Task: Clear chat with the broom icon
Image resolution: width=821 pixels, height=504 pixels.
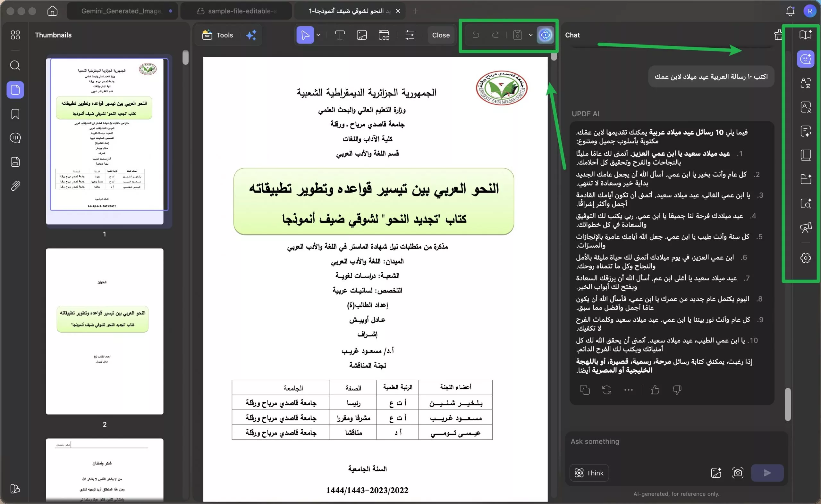Action: (x=778, y=35)
